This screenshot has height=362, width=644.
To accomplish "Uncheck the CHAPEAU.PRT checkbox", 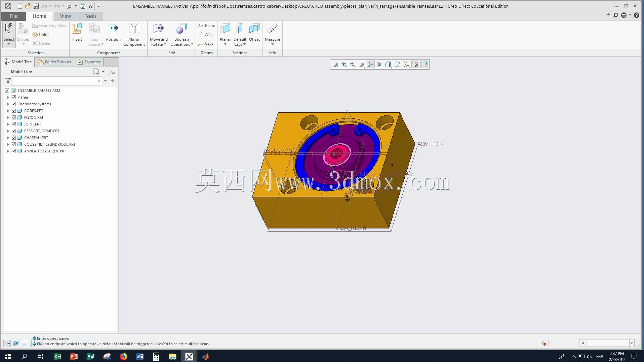I will (x=14, y=138).
